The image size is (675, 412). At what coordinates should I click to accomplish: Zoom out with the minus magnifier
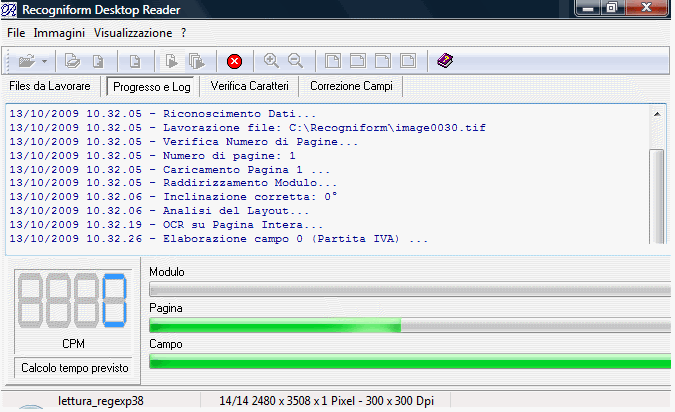pos(296,61)
